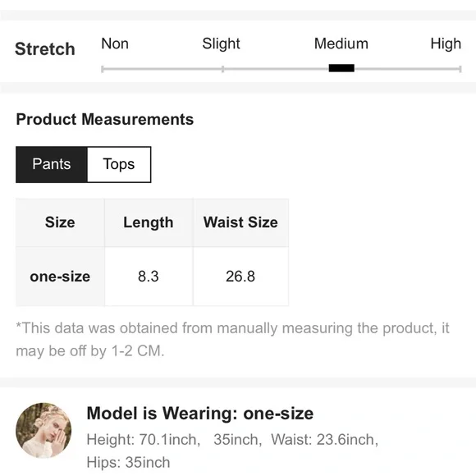476x476 pixels.
Task: Click the Product Measurements heading
Action: [105, 119]
